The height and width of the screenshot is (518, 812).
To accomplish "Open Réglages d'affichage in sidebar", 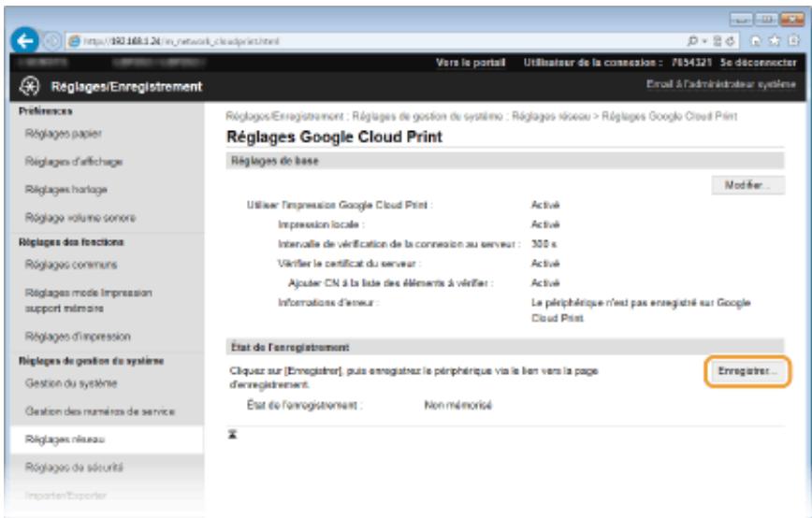I will pyautogui.click(x=74, y=162).
